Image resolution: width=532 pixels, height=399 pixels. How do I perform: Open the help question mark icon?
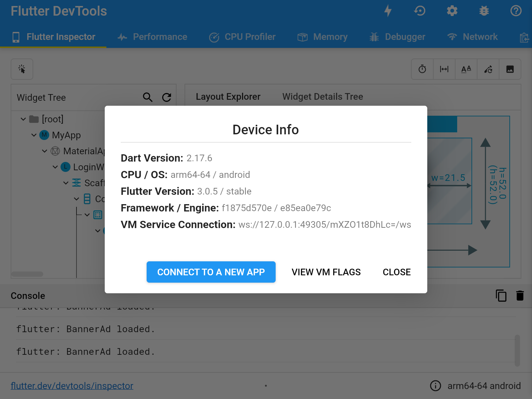click(516, 11)
